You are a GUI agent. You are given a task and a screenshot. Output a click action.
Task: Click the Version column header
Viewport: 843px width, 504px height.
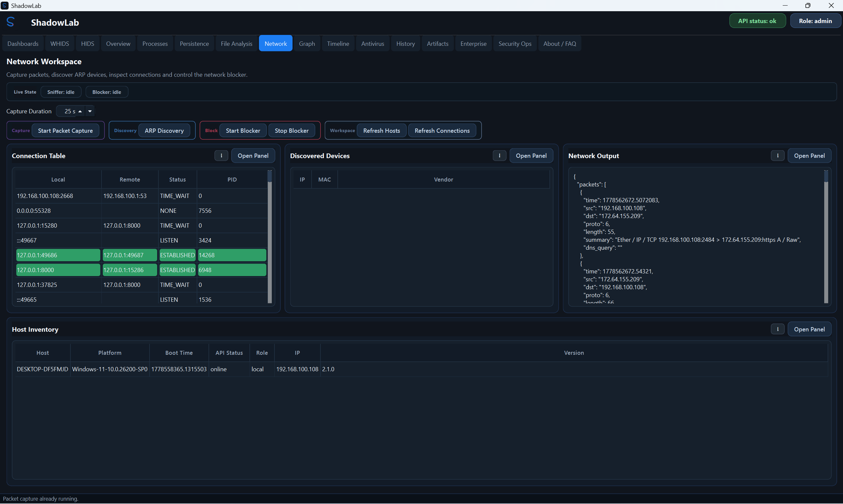pos(574,353)
